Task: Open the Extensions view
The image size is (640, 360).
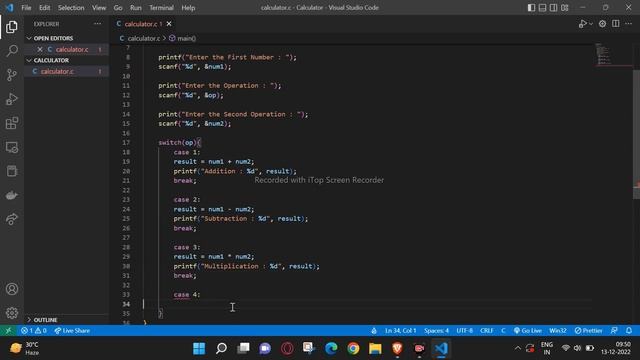Action: 12,123
